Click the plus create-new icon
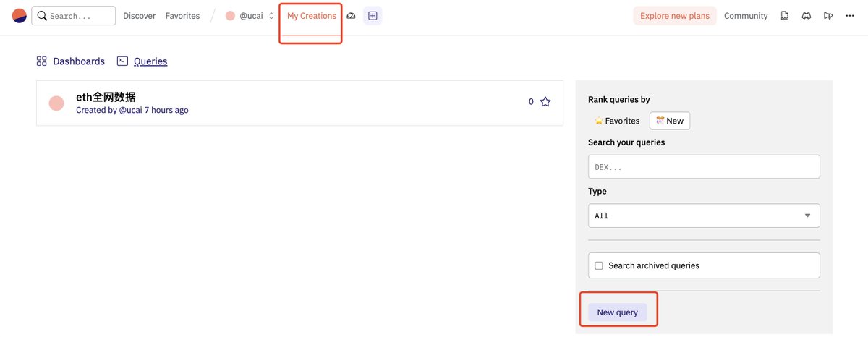Screen dimensions: 868x337 [x=373, y=16]
